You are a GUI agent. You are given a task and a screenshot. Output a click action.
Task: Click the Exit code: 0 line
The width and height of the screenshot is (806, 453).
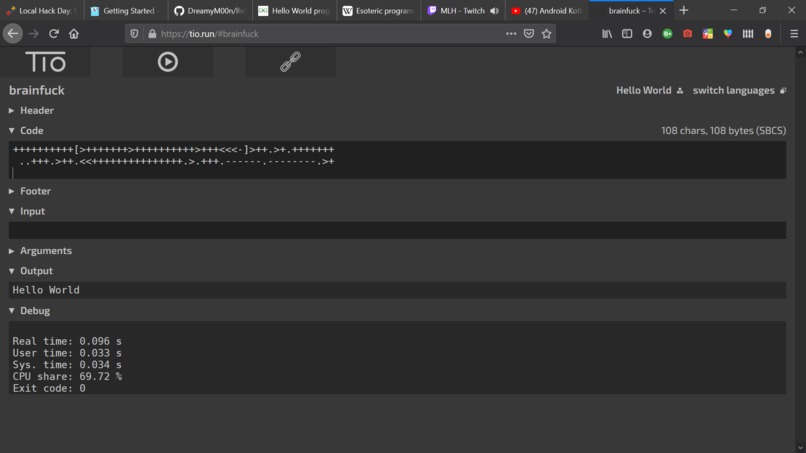point(49,389)
